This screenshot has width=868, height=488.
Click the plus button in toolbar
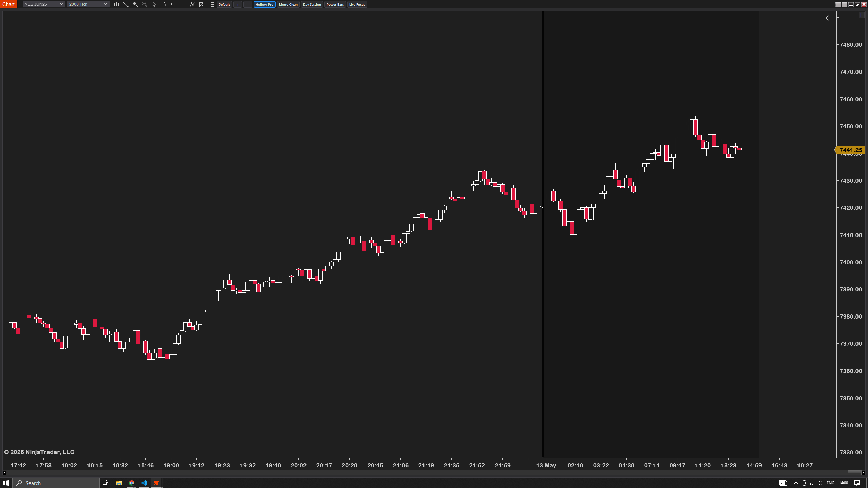(x=238, y=4)
